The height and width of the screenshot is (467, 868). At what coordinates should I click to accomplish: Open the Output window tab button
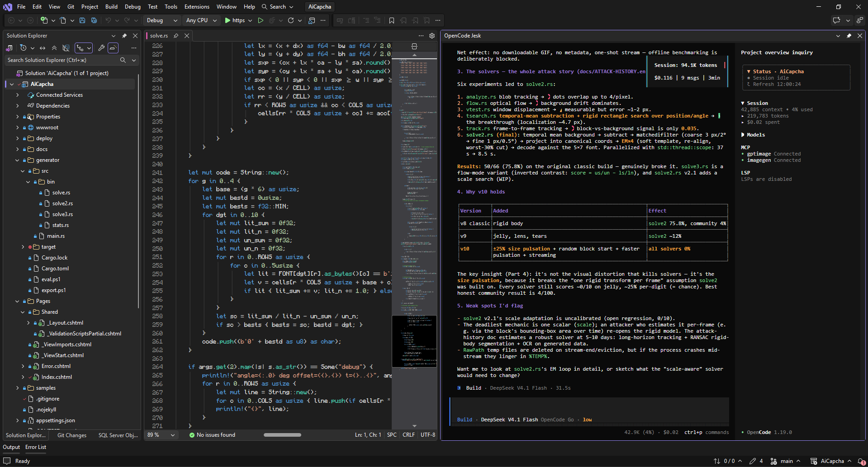tap(11, 447)
